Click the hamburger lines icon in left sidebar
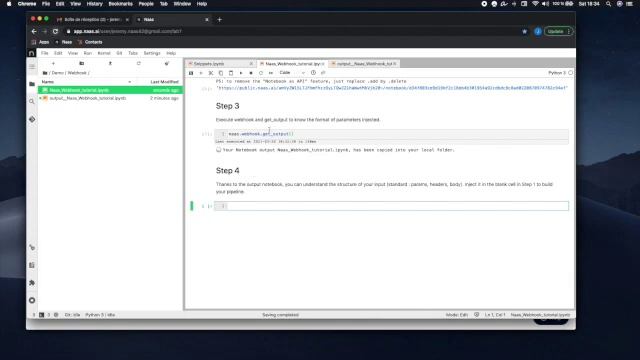Screen dimensions: 640x360 tap(32, 66)
